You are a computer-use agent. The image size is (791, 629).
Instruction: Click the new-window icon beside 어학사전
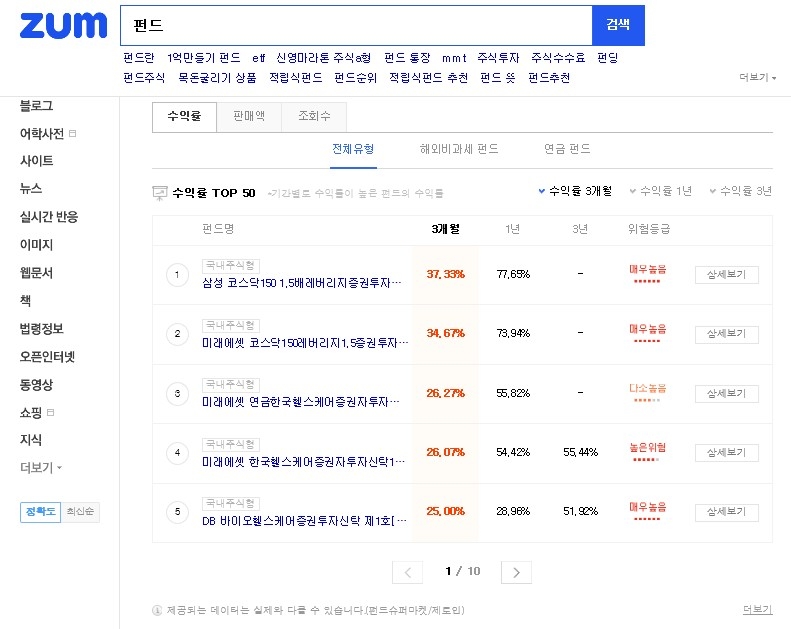pos(73,134)
